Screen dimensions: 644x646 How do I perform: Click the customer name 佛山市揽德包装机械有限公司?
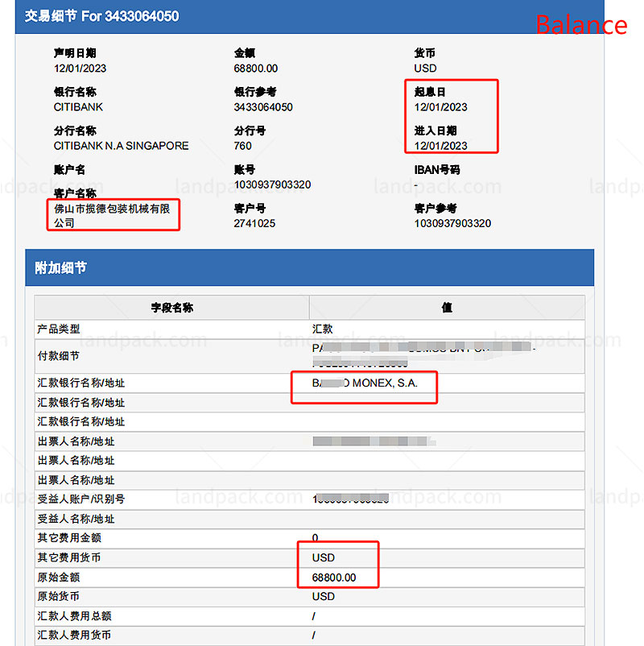pyautogui.click(x=111, y=215)
